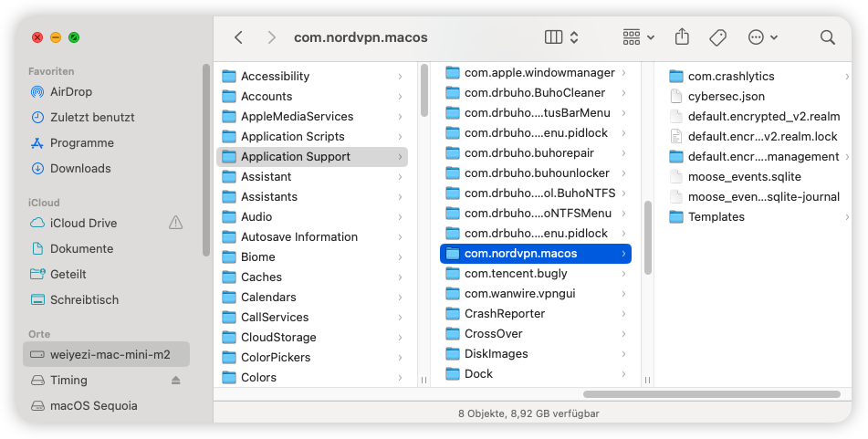Viewport: 868px width, 439px height.
Task: Click the search magnifier icon
Action: tap(828, 37)
